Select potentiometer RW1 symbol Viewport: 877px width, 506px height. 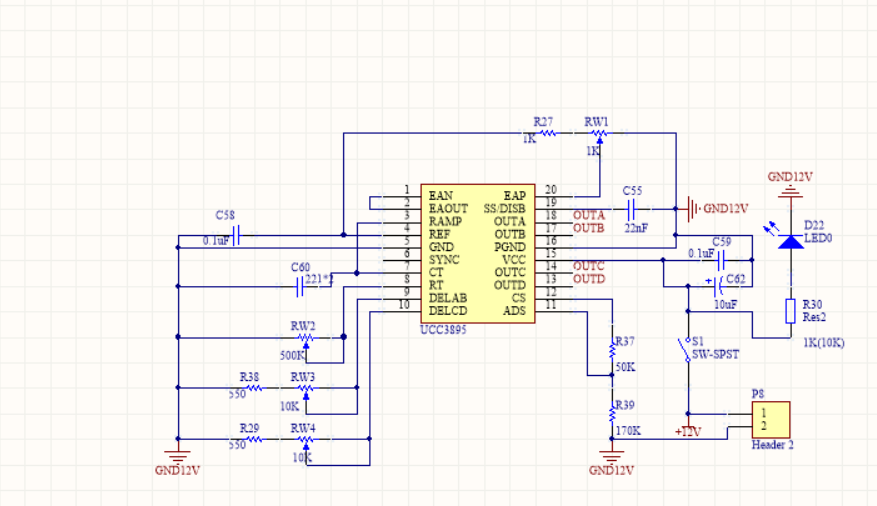(600, 134)
